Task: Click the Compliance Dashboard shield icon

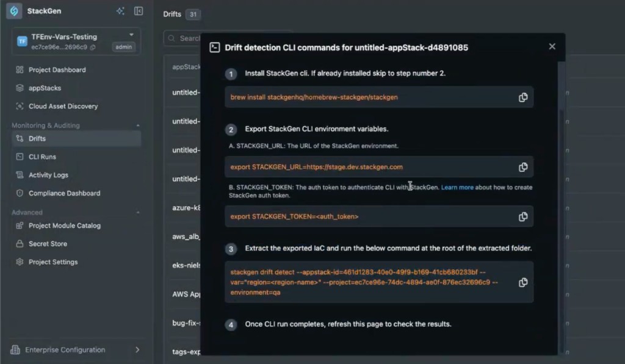Action: (20, 193)
